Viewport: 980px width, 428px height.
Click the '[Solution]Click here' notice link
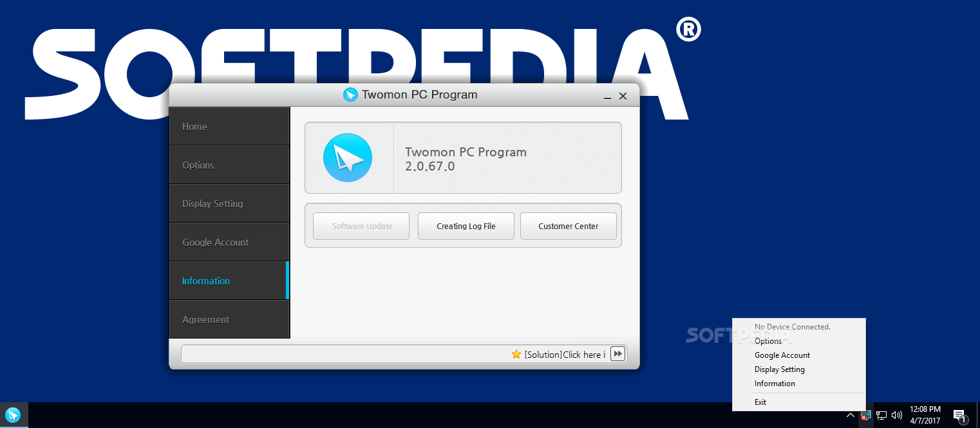coord(565,355)
